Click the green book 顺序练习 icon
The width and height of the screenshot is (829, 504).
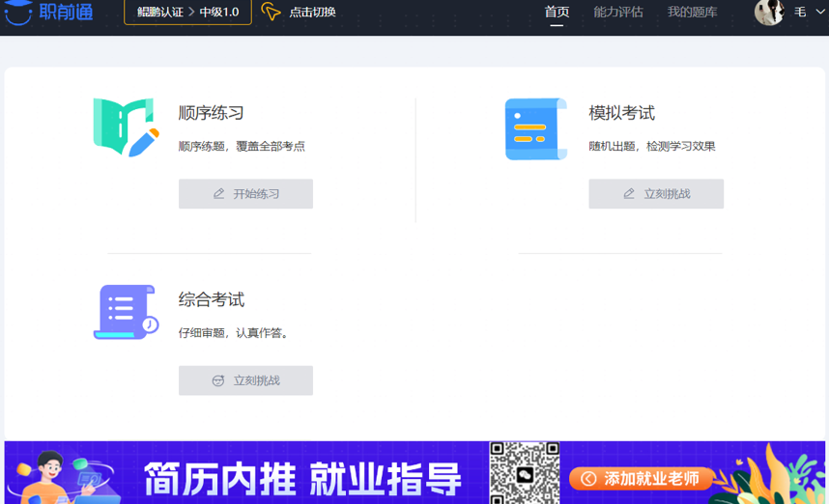click(125, 127)
